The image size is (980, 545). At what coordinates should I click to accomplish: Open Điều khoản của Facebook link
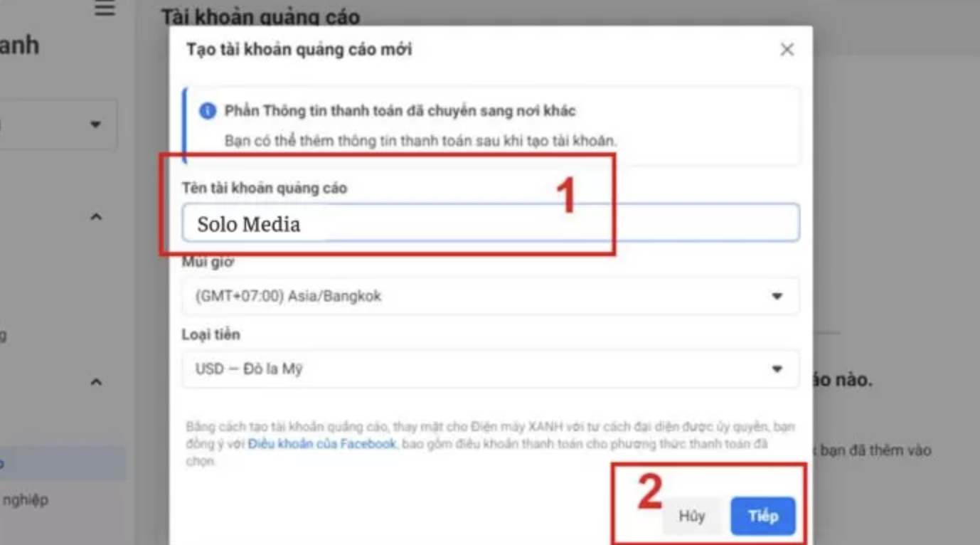(321, 444)
